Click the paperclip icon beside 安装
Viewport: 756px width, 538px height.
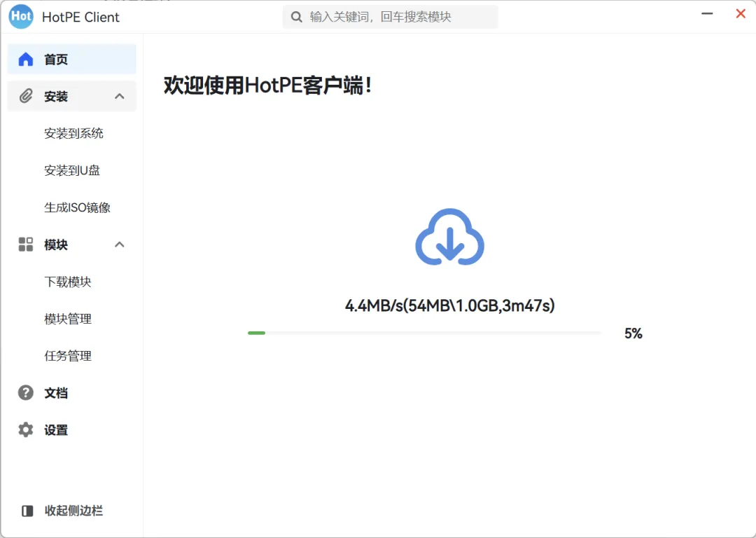(26, 96)
